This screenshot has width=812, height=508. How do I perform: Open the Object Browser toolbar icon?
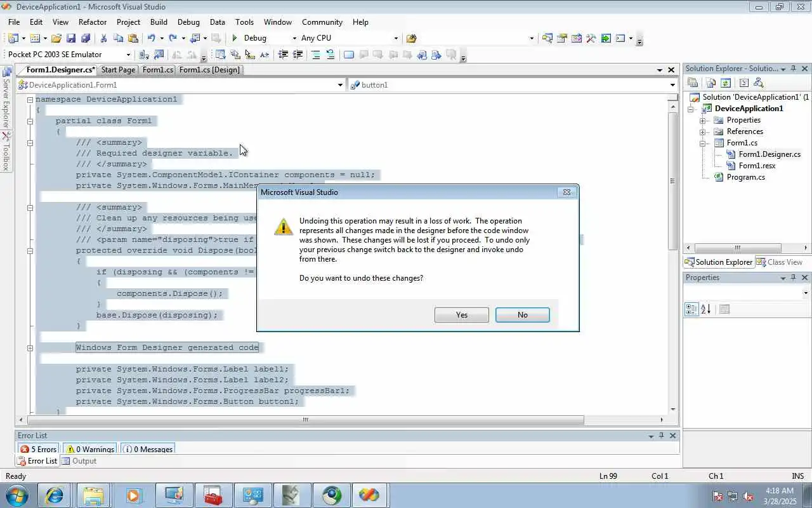(x=577, y=38)
